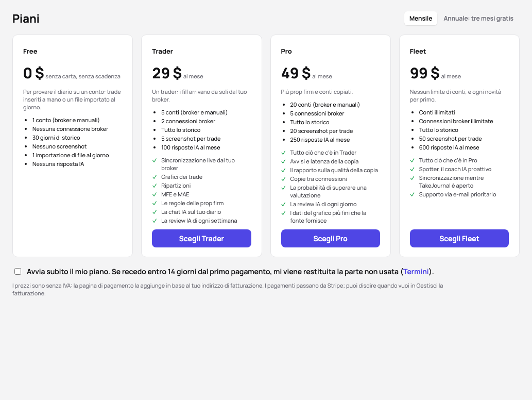Select Annuale: tre mesi gratis tab
Screen dimensions: 532x400
click(478, 19)
